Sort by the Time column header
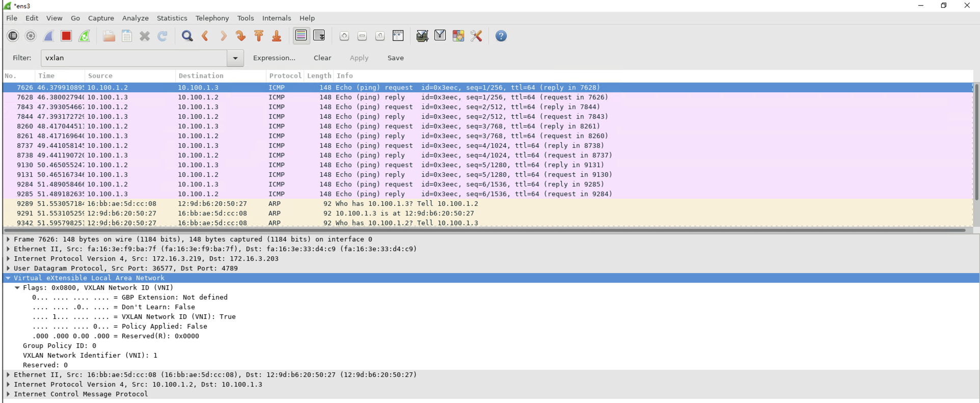This screenshot has width=980, height=403. [x=60, y=75]
